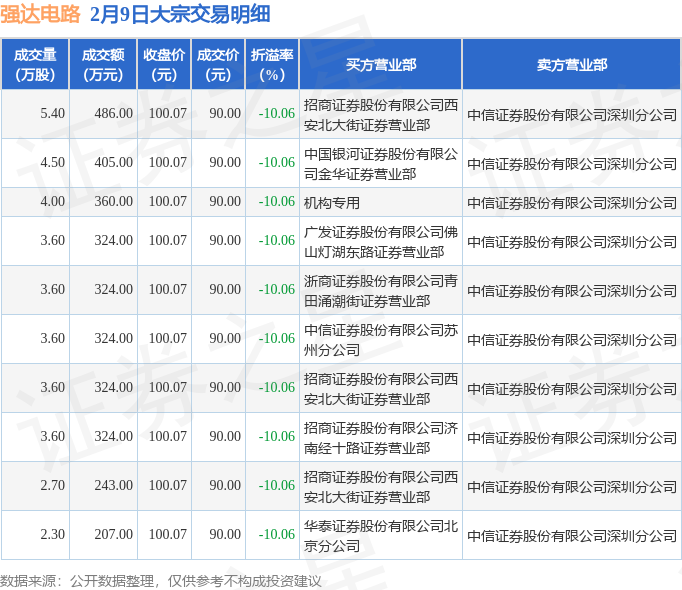Image resolution: width=682 pixels, height=590 pixels.
Task: Click the 招商证券济南经十路 buyer cell
Action: (381, 437)
